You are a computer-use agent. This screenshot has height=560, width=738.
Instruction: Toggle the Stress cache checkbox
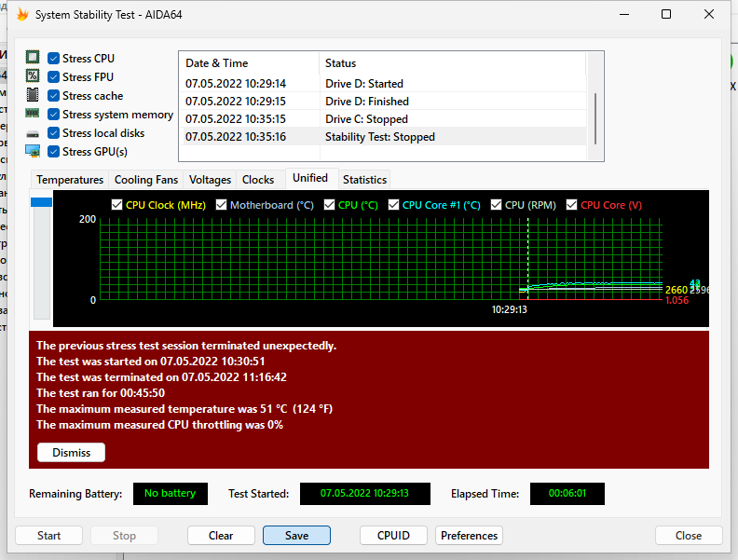[x=54, y=96]
